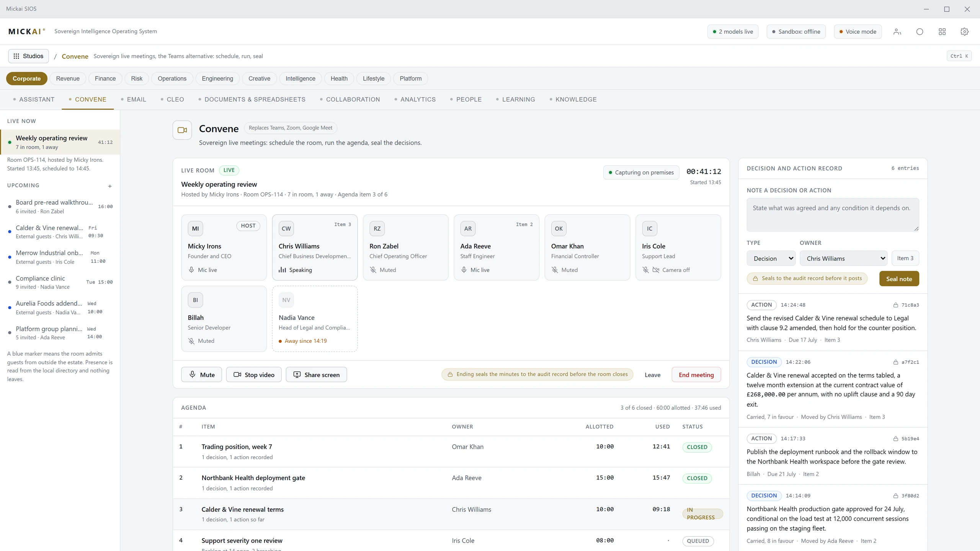
Task: Click Omar Khan's muted mic icon
Action: [x=555, y=270]
